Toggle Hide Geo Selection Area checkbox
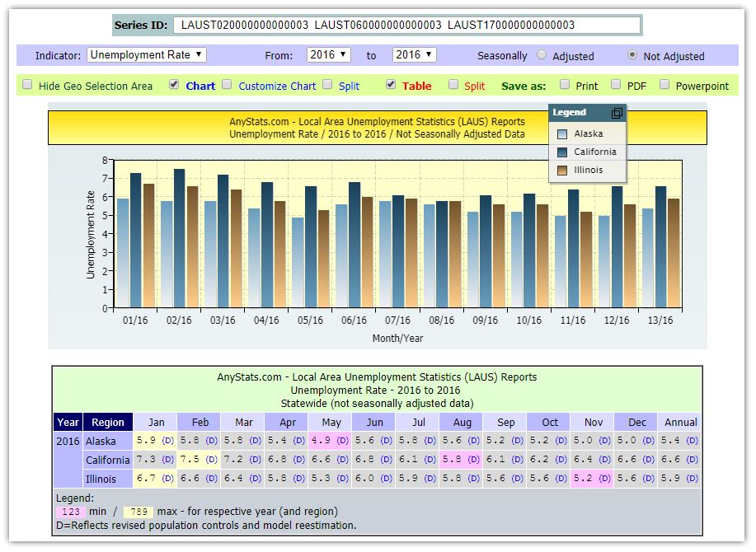This screenshot has height=552, width=756. 27,85
